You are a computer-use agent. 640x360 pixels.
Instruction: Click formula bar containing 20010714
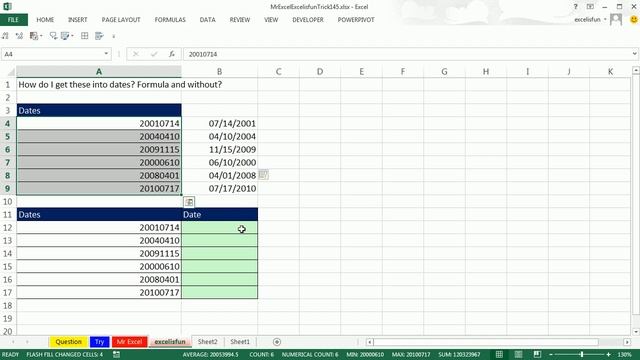pyautogui.click(x=407, y=54)
